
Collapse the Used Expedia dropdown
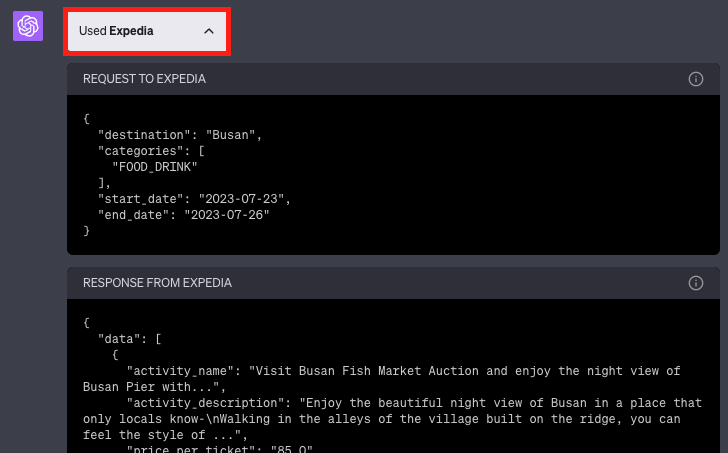click(x=147, y=31)
